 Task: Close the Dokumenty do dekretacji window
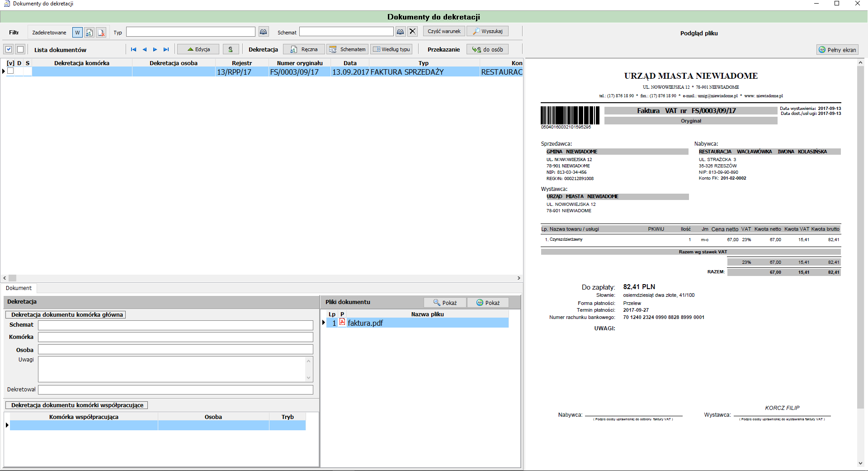pos(858,4)
